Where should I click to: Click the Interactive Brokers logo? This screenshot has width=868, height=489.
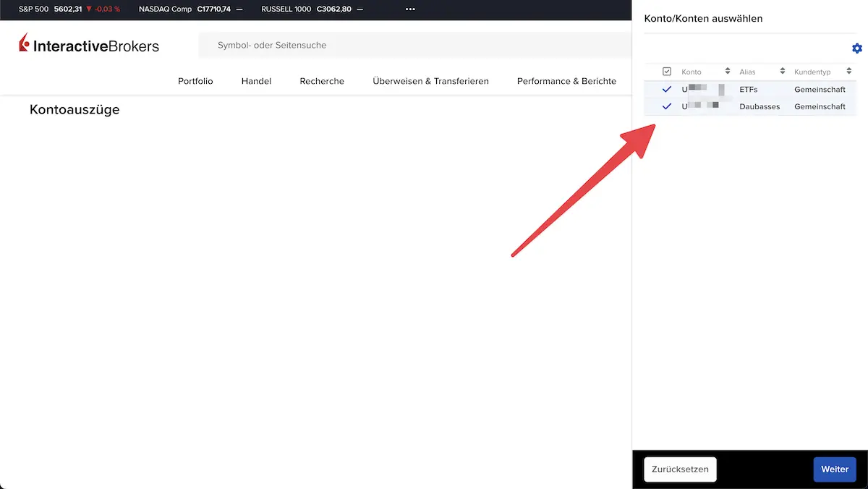89,45
